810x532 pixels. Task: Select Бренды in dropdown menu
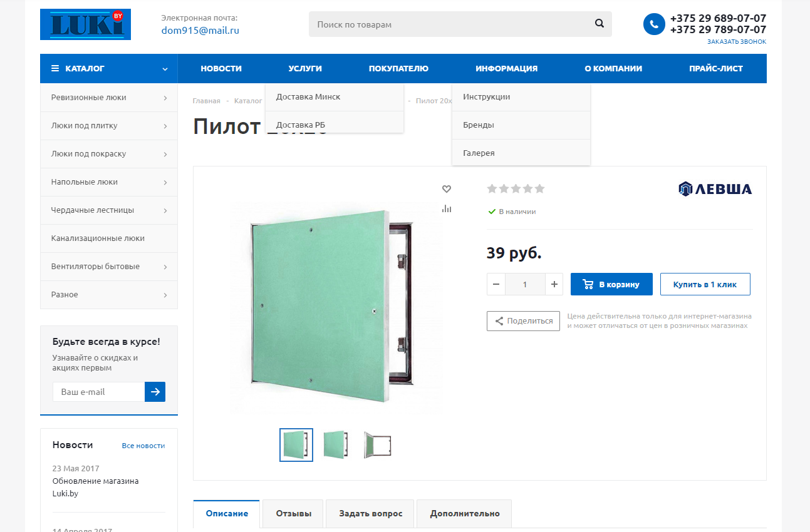(x=521, y=125)
